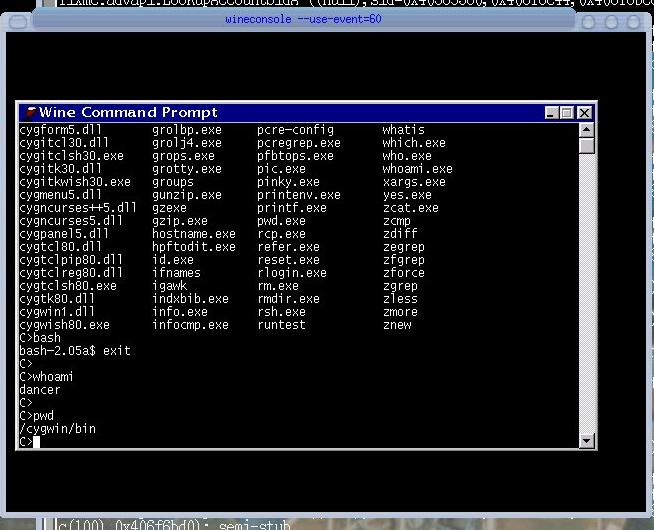Screen dimensions: 654x530
Task: Click the bash-2.05a$ exit line
Action: pyautogui.click(x=75, y=351)
